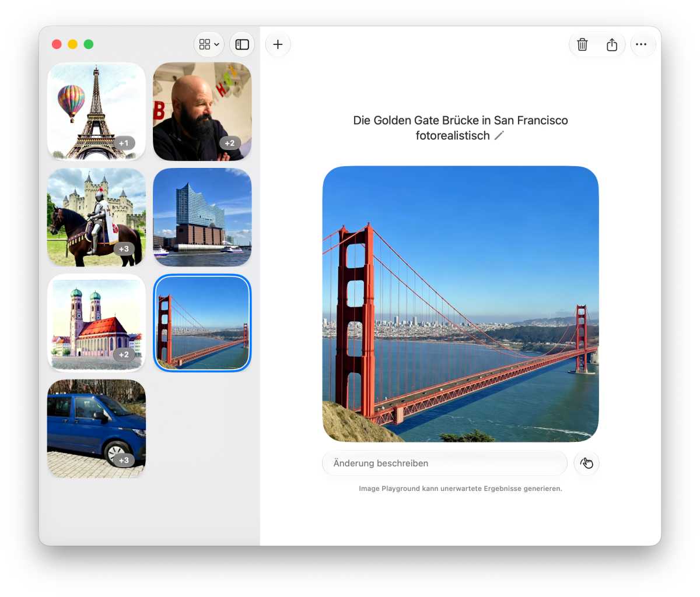Click the +2 badge on man portrait
This screenshot has height=597, width=700.
230,143
